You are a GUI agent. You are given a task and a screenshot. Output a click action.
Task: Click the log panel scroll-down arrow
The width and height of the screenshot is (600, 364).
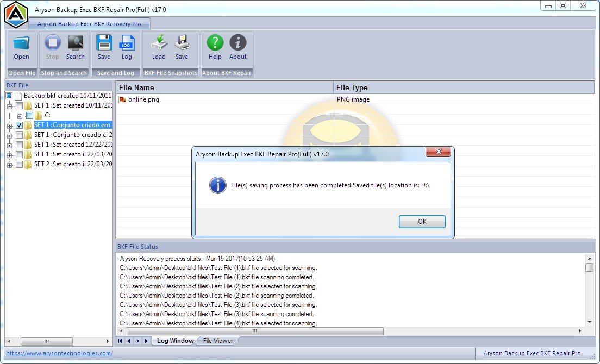tap(590, 322)
